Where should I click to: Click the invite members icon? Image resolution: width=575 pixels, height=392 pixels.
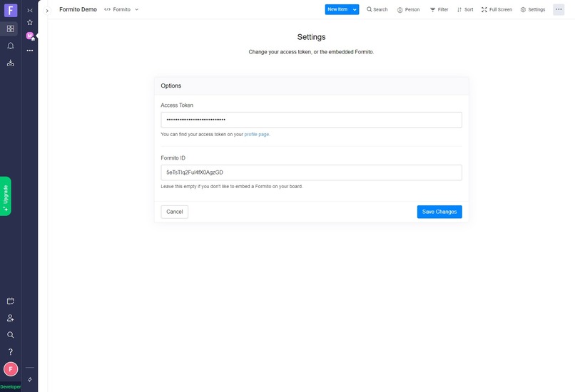pyautogui.click(x=11, y=318)
